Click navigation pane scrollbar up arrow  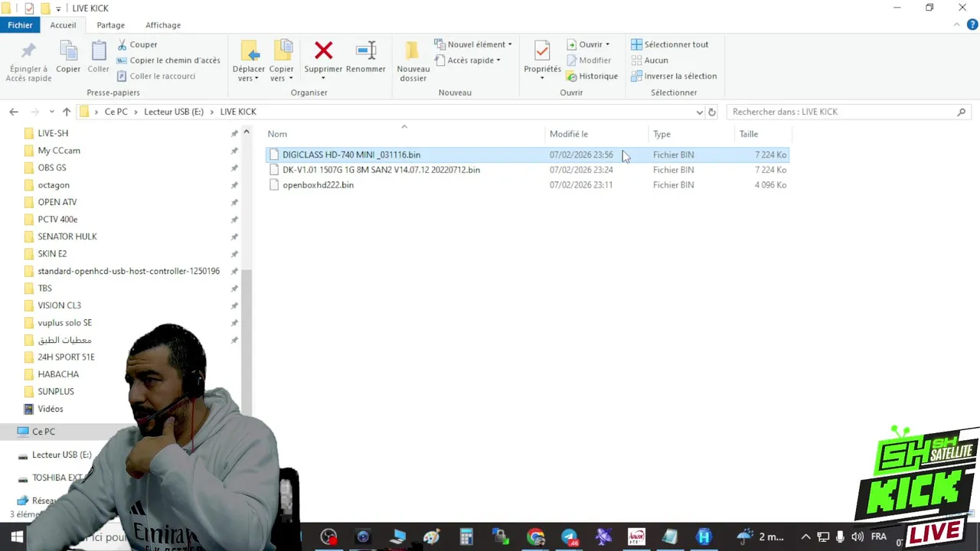pyautogui.click(x=247, y=132)
